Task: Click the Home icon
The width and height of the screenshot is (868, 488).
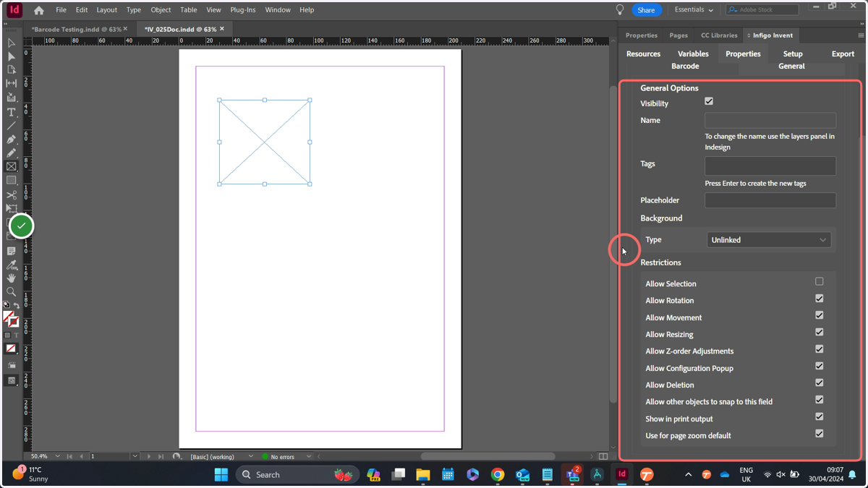Action: 39,10
